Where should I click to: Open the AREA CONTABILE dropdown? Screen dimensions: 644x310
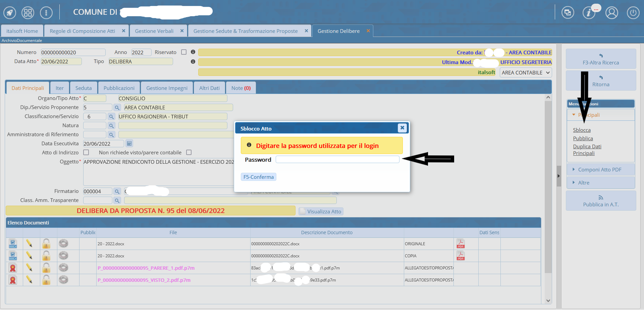coord(525,72)
